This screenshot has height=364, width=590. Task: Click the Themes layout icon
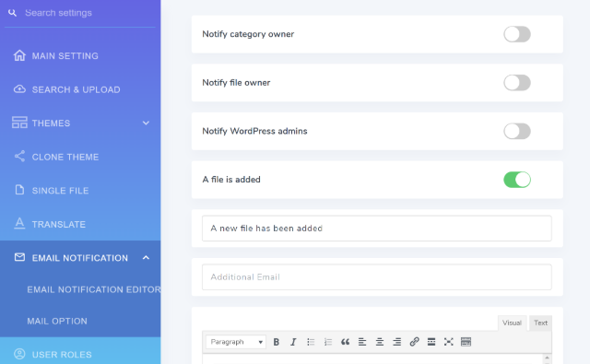coord(19,123)
